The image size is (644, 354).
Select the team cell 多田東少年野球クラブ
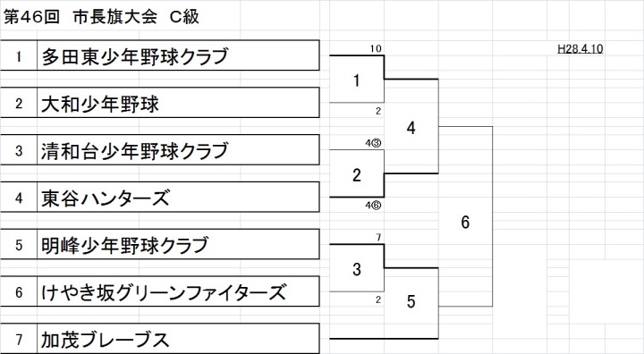pos(178,55)
